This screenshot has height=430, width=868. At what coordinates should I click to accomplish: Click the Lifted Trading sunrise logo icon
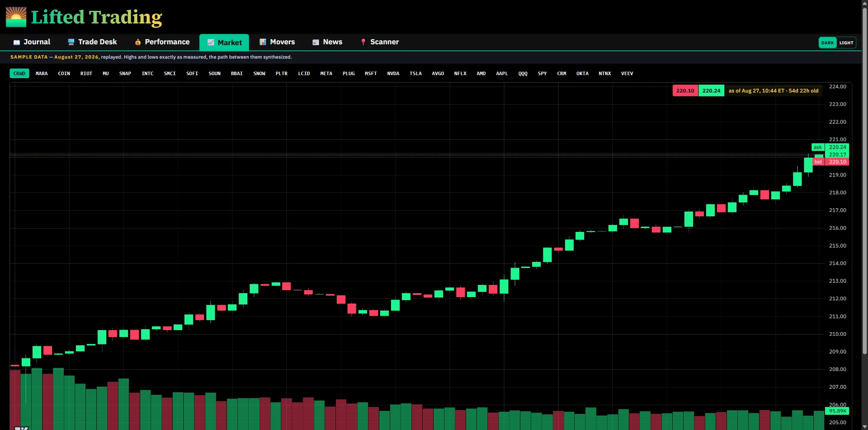[16, 17]
